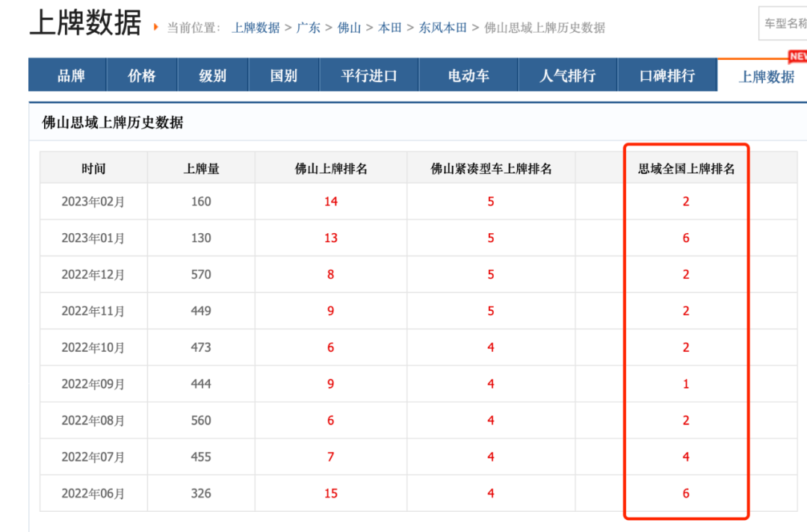Screen dimensions: 807x532
Task: Open the 口碑排行 tab
Action: [667, 75]
